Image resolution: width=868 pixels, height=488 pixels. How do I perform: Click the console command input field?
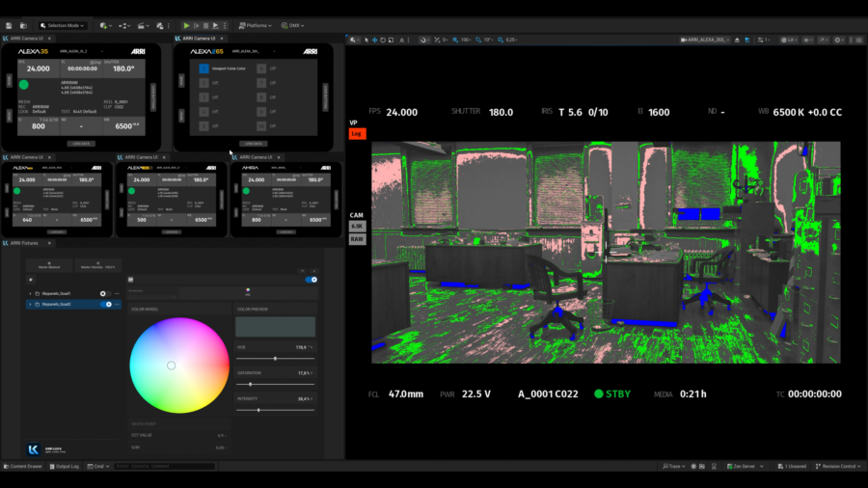point(164,467)
